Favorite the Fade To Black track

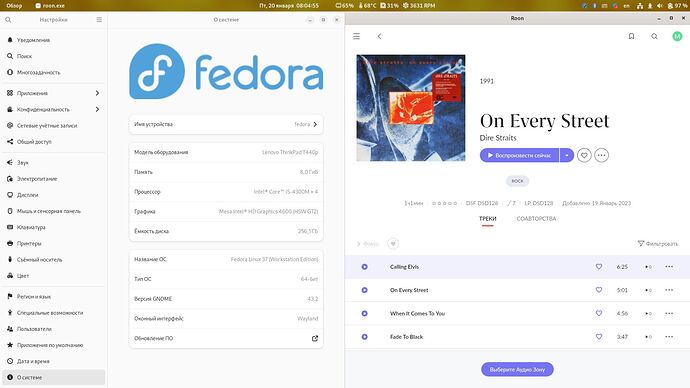coord(598,337)
